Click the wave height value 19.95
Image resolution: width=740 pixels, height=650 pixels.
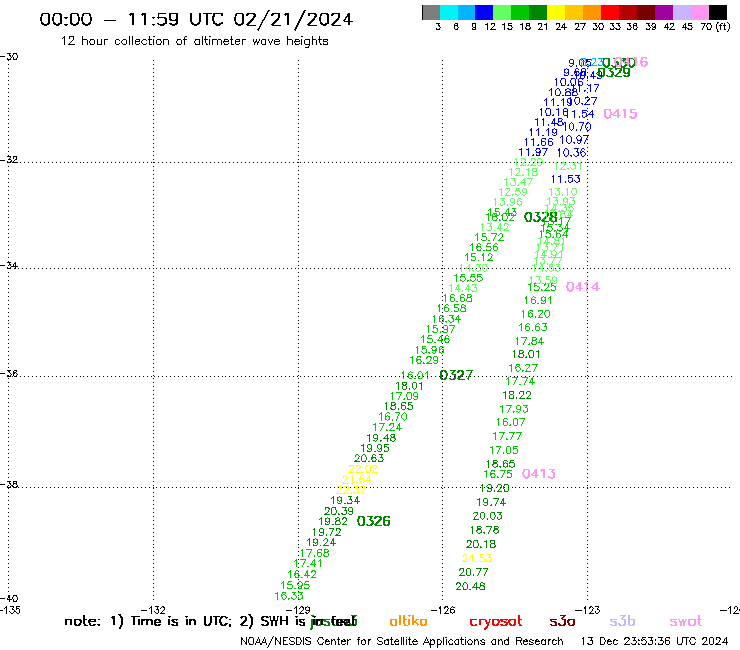click(375, 448)
